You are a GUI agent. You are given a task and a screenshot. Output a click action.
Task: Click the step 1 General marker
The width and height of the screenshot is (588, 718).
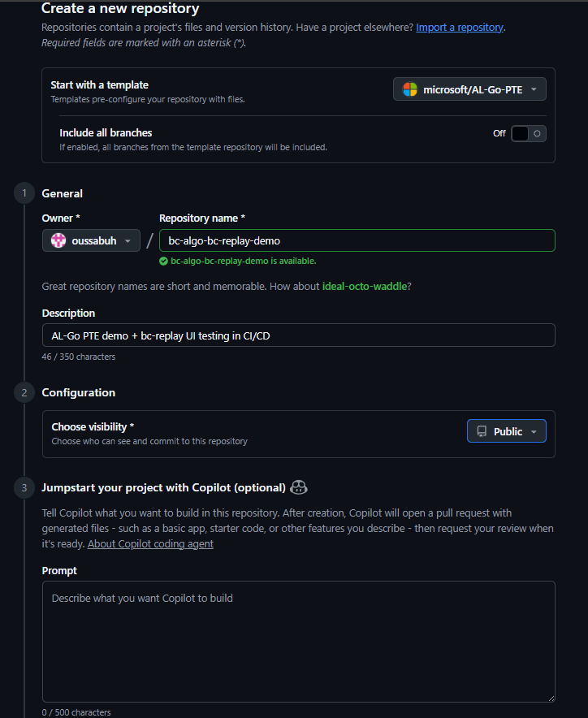tap(24, 193)
